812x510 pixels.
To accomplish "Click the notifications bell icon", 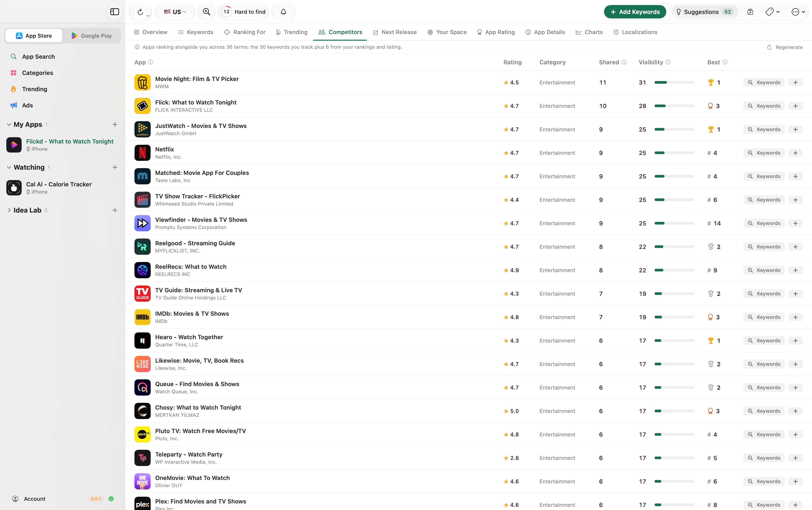I will (284, 12).
